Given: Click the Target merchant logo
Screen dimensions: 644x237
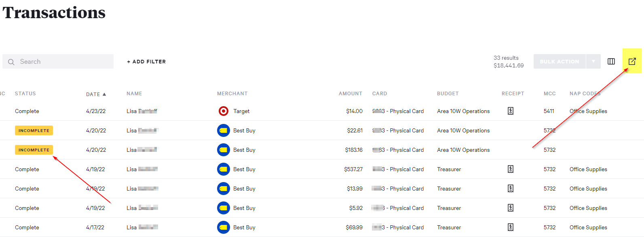Looking at the screenshot, I should click(223, 111).
